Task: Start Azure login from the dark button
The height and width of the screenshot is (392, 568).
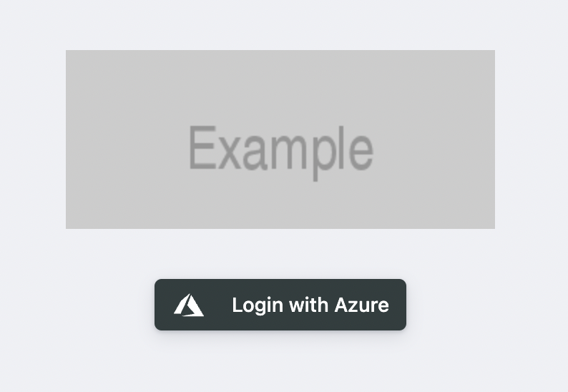Action: 280,305
